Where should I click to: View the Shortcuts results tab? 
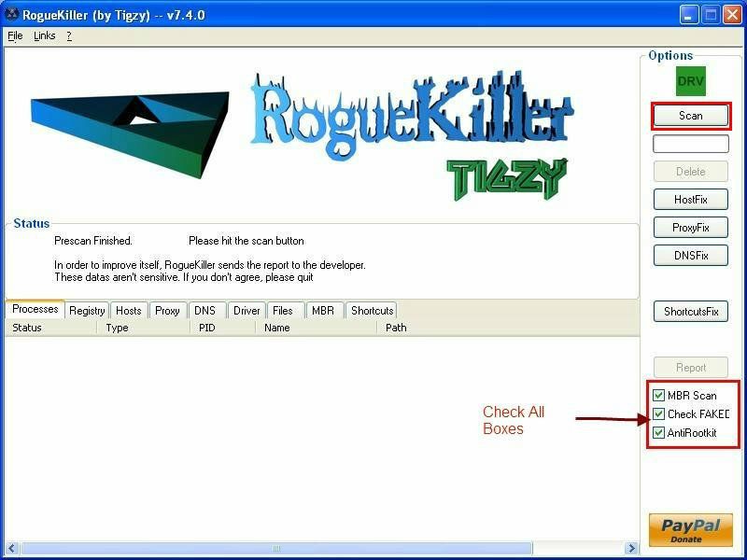371,310
